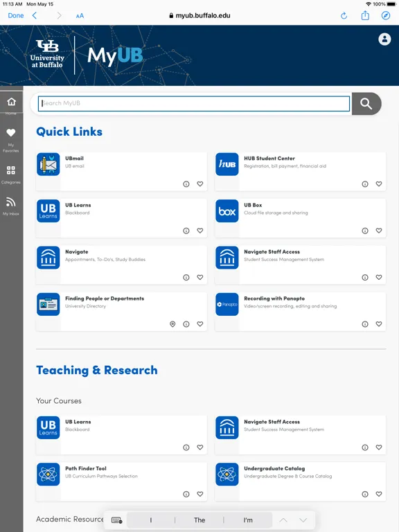Screen dimensions: 399x532
Task: Tap Done in the browser bar
Action: [x=16, y=16]
